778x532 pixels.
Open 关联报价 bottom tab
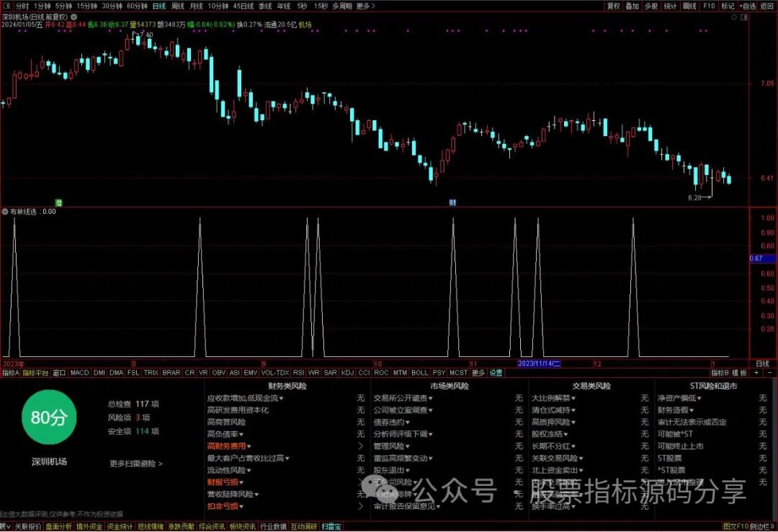coord(28,526)
